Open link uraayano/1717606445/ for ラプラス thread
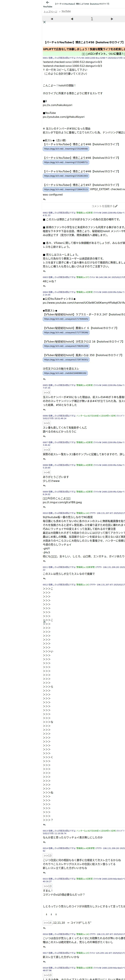The image size is (125, 980). [x=66, y=319]
